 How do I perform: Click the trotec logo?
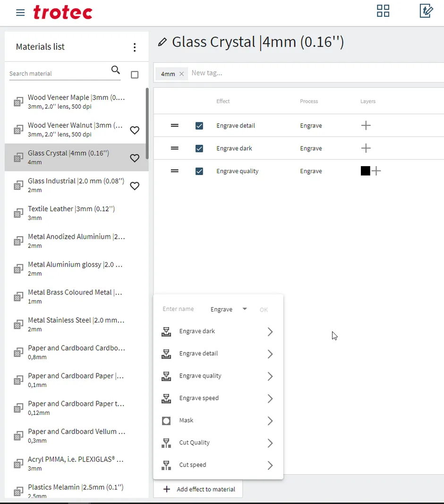(x=63, y=12)
